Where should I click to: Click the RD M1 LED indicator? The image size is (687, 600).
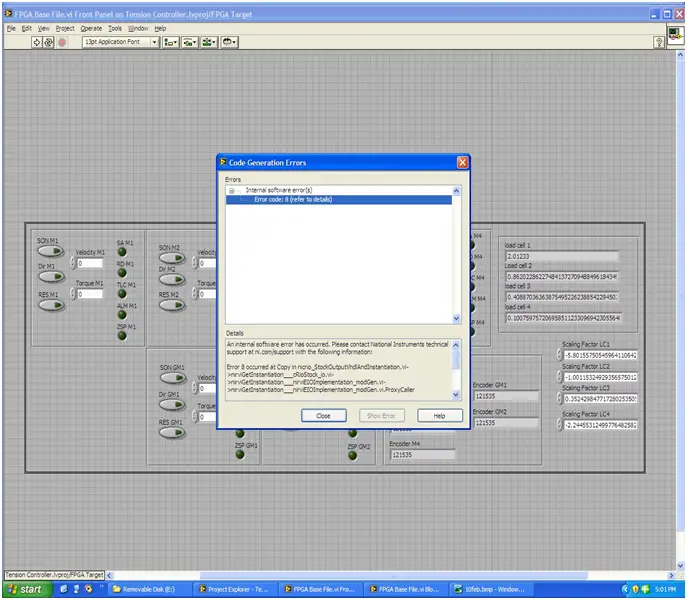coord(122,273)
